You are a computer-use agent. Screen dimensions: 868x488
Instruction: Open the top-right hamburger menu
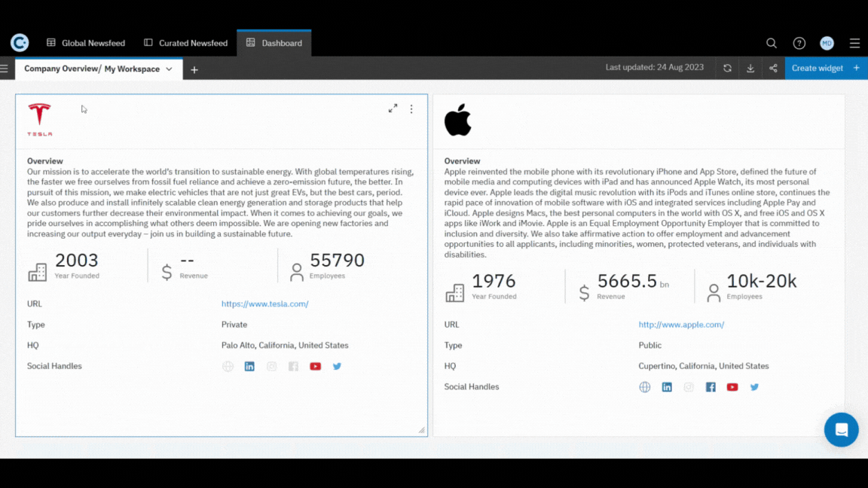854,43
